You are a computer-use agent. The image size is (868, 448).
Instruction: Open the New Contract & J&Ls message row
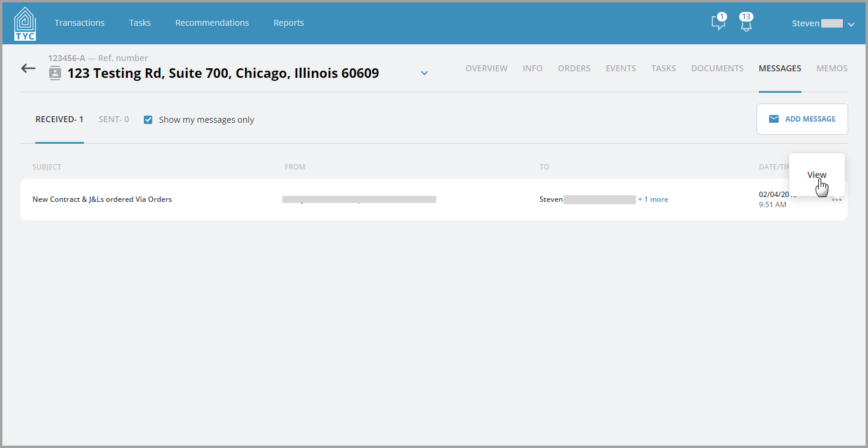point(434,199)
